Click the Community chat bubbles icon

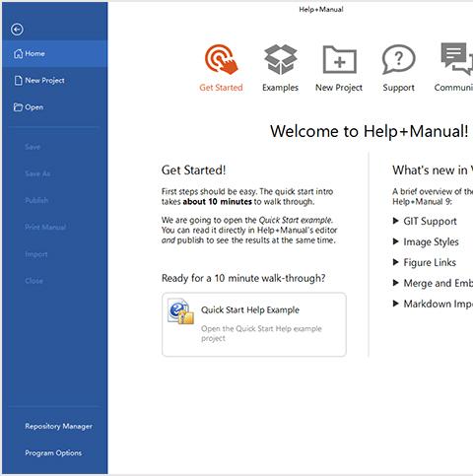click(x=457, y=59)
